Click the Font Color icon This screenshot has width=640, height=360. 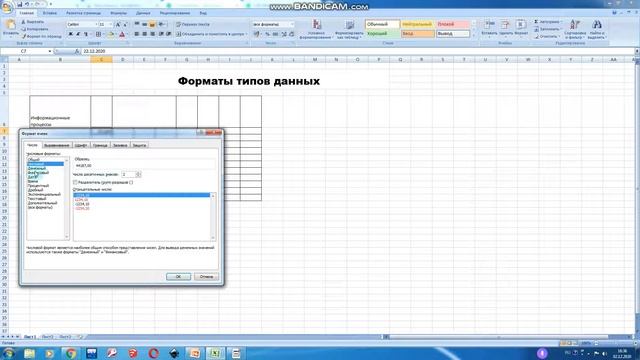tap(122, 34)
